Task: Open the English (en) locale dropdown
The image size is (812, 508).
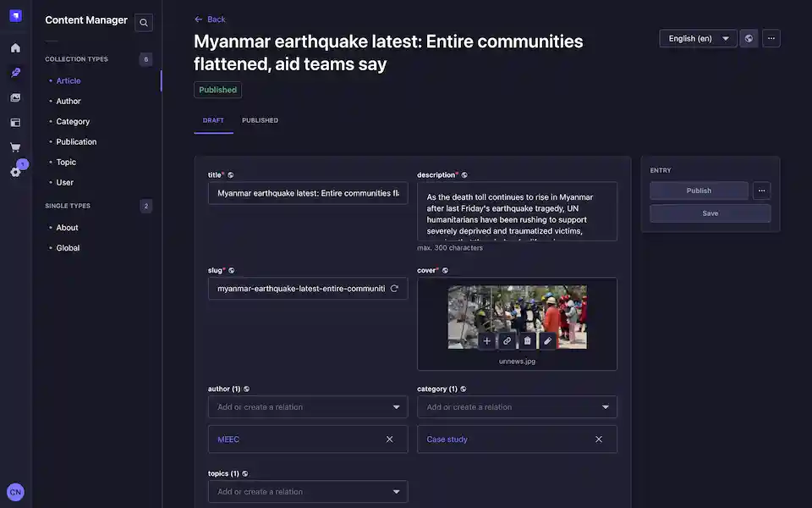Action: click(x=697, y=38)
